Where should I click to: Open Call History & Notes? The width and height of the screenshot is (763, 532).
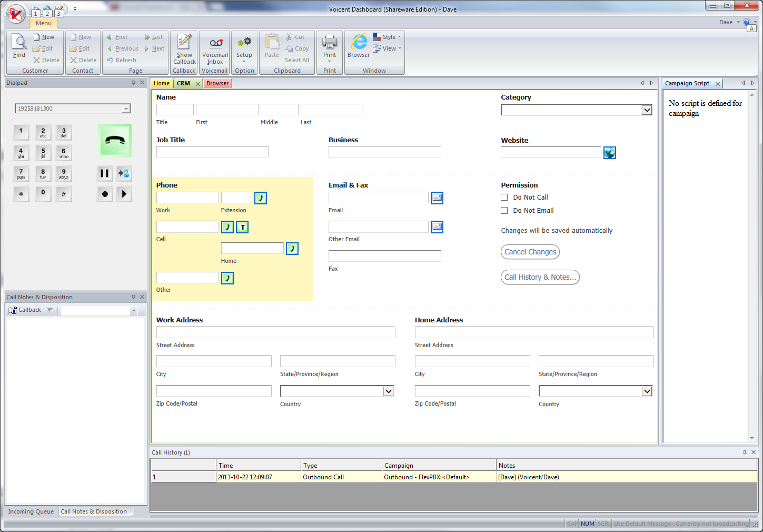(x=540, y=277)
